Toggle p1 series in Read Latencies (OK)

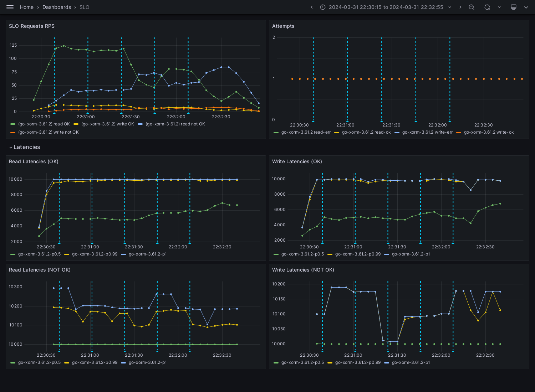148,254
